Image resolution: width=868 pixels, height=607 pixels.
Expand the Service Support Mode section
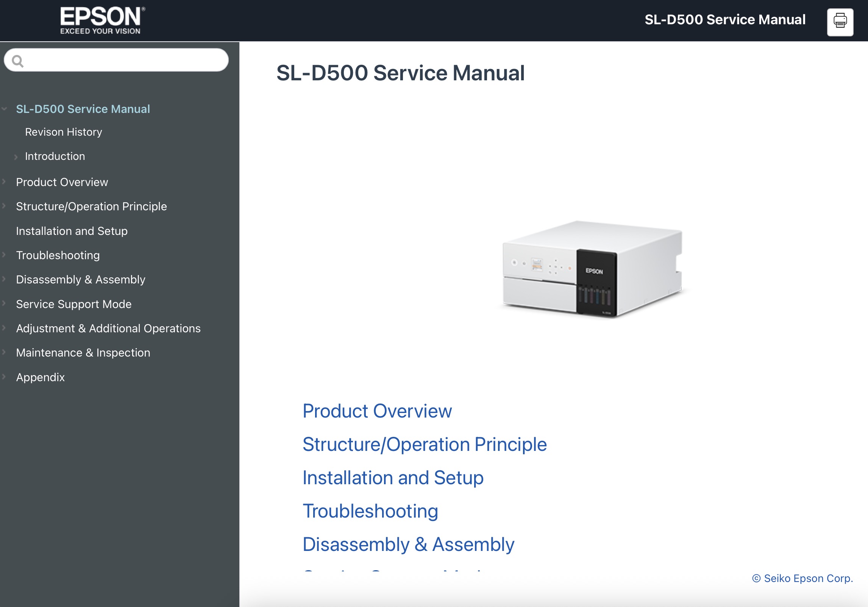(x=4, y=304)
